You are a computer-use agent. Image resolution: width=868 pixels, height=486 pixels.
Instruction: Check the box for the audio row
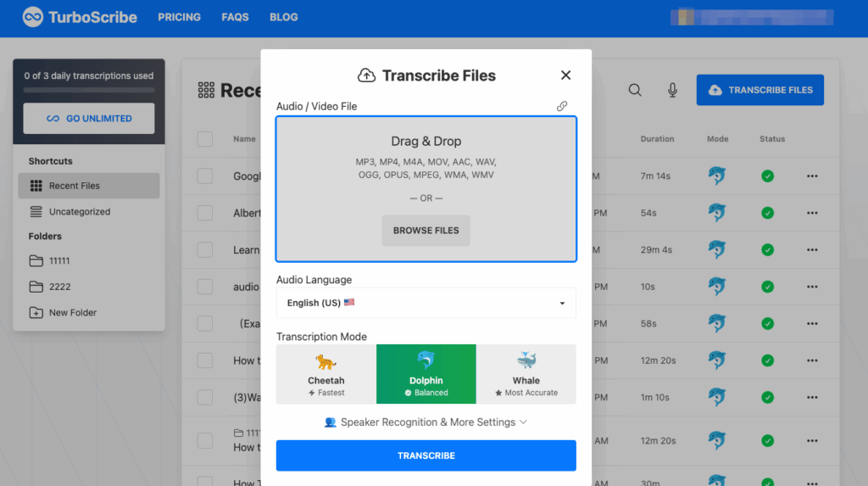click(x=205, y=287)
